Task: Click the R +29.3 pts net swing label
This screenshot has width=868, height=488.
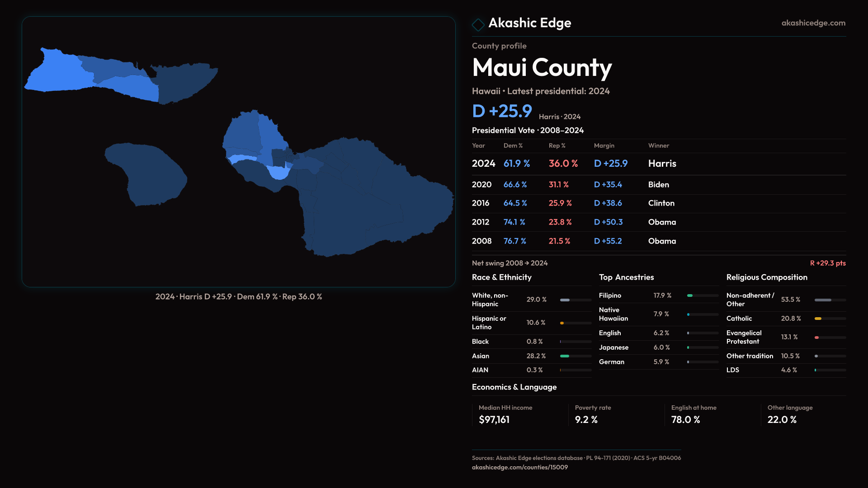Action: pyautogui.click(x=827, y=263)
